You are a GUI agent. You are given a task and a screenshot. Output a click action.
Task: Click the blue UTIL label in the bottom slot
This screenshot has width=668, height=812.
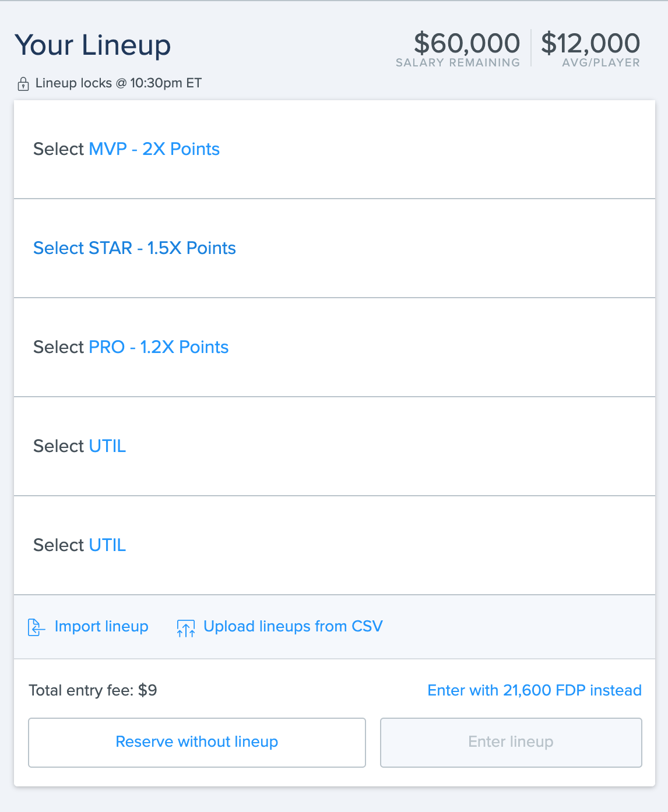pyautogui.click(x=107, y=545)
